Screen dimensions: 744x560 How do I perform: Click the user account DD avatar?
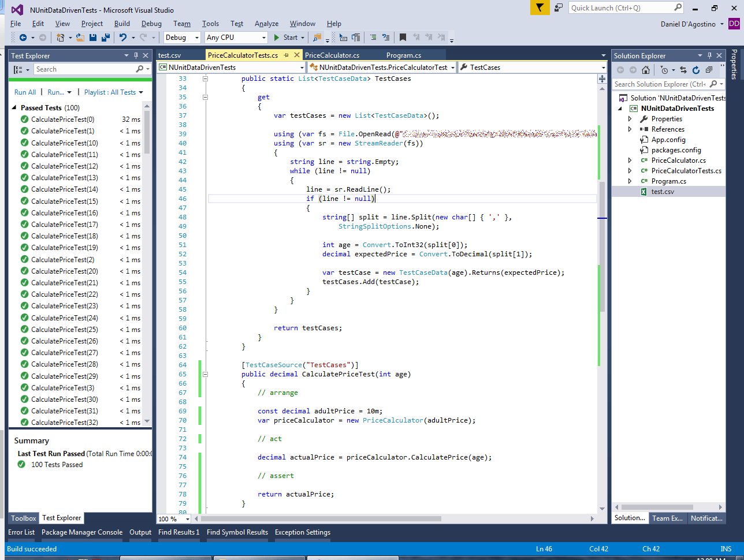pos(734,24)
